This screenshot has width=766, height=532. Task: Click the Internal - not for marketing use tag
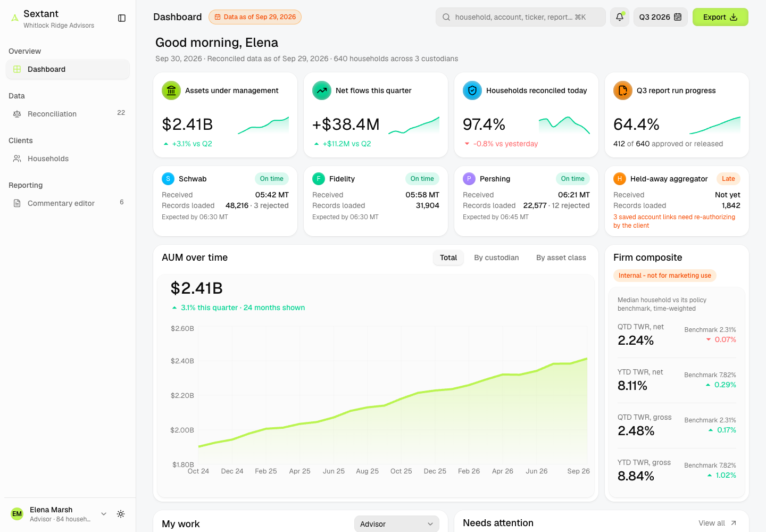tap(665, 276)
